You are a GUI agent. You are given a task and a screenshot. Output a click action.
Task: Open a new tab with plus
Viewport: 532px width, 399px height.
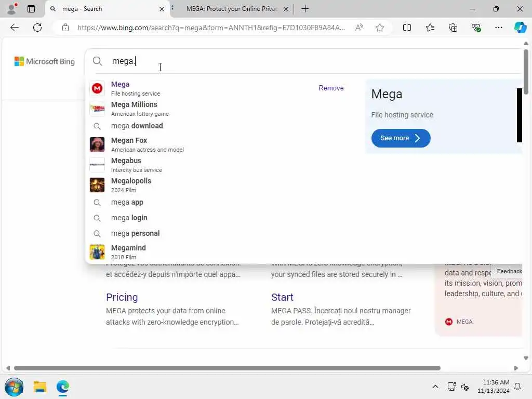(x=305, y=9)
